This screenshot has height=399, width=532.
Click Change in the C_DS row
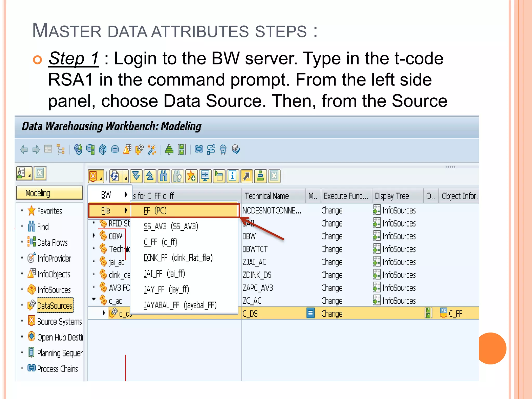tap(332, 314)
